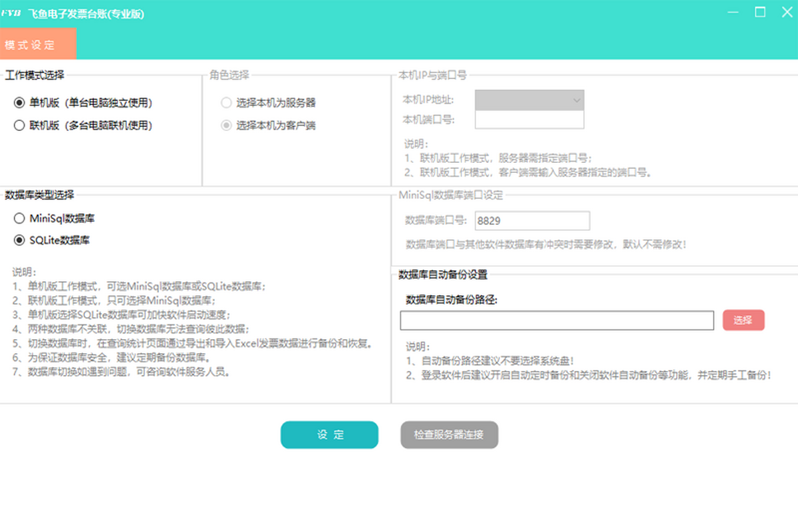Minimize the window using the title bar
This screenshot has width=798, height=532.
(733, 13)
